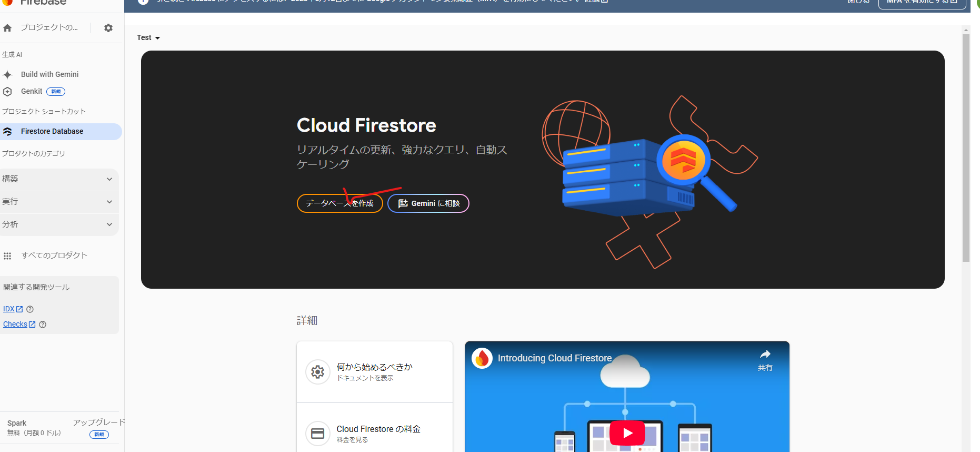The width and height of the screenshot is (980, 452).
Task: Open the IDX external link
Action: (13, 309)
